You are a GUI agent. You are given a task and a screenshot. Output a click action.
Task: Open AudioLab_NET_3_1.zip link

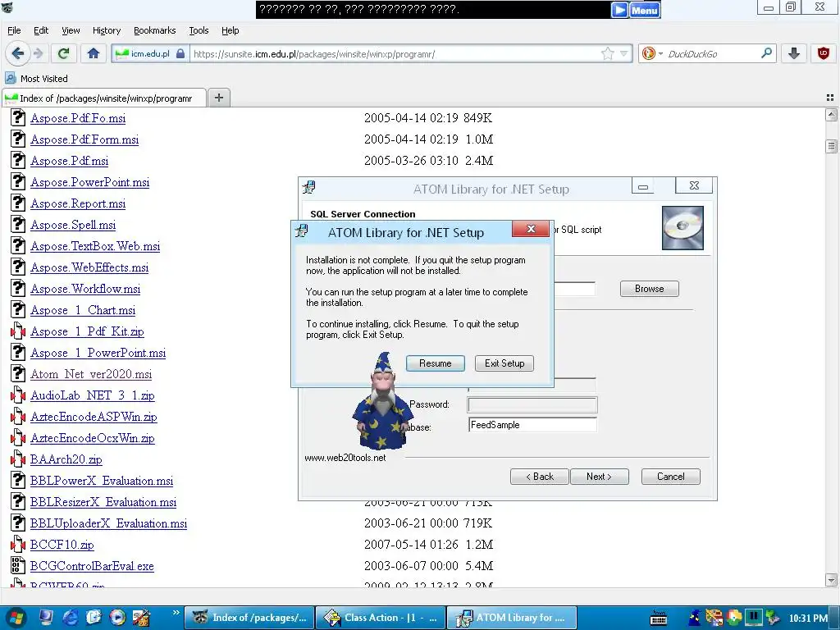point(93,395)
